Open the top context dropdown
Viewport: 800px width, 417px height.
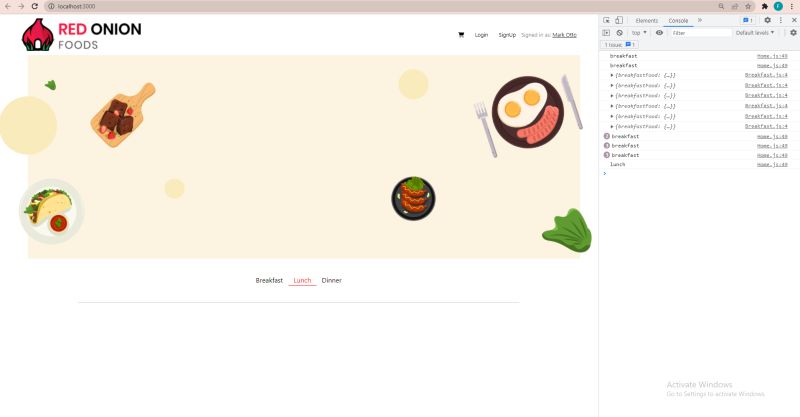(x=639, y=33)
